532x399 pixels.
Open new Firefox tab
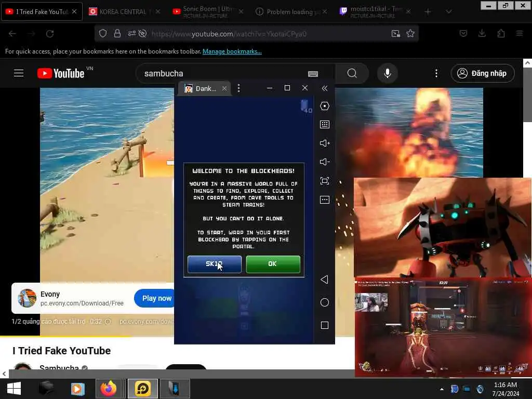tap(428, 12)
